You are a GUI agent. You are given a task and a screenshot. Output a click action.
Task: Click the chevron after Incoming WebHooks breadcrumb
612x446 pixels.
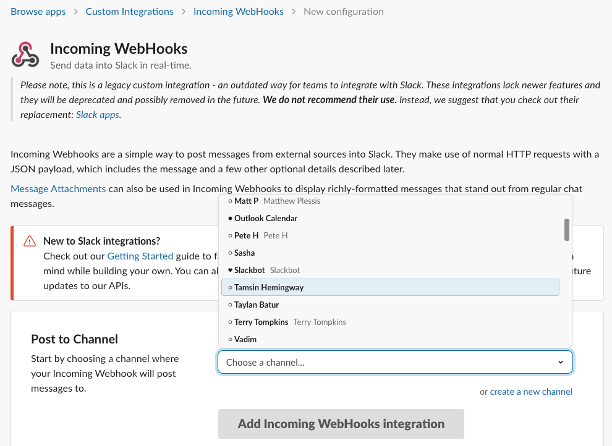294,12
